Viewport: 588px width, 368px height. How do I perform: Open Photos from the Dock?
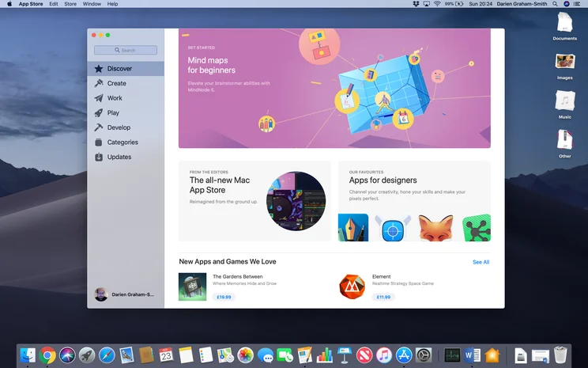245,355
